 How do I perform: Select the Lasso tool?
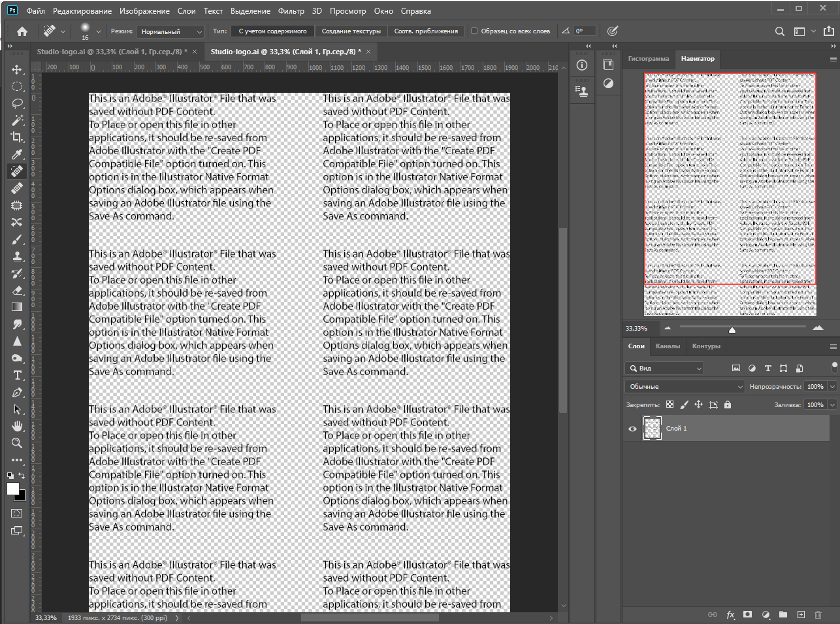click(17, 103)
